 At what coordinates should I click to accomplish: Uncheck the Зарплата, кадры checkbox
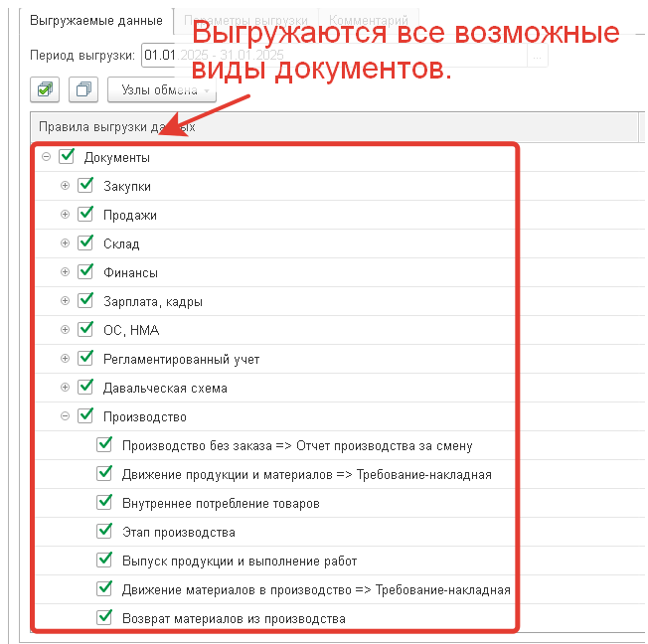[85, 300]
